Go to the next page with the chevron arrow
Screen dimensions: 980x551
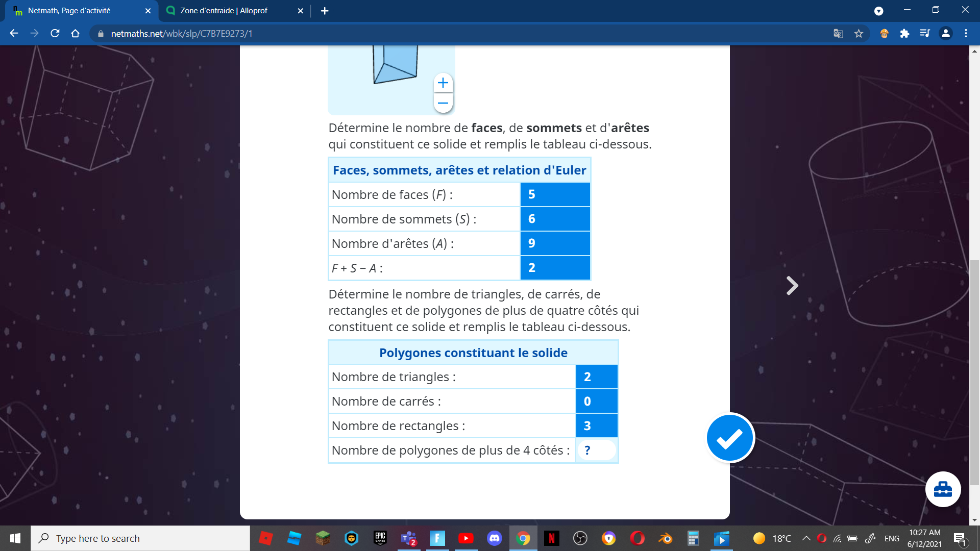(792, 286)
